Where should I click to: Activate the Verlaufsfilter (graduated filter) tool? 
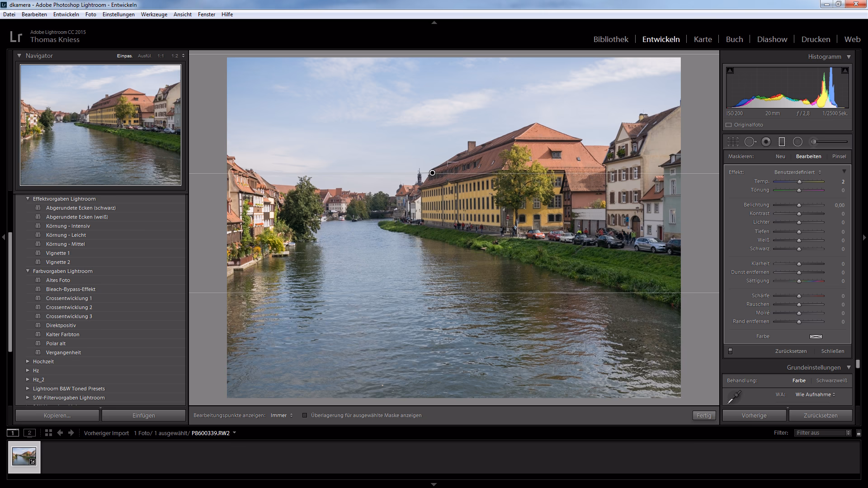click(x=781, y=141)
